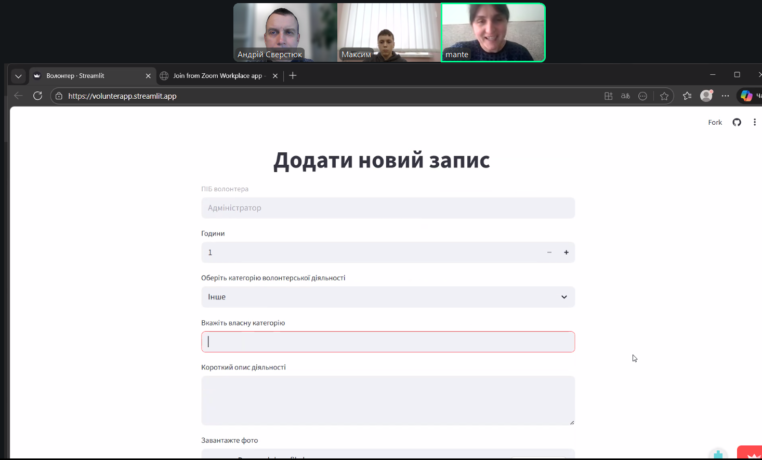
Task: Open the tab search chevron dropdown
Action: 18,76
